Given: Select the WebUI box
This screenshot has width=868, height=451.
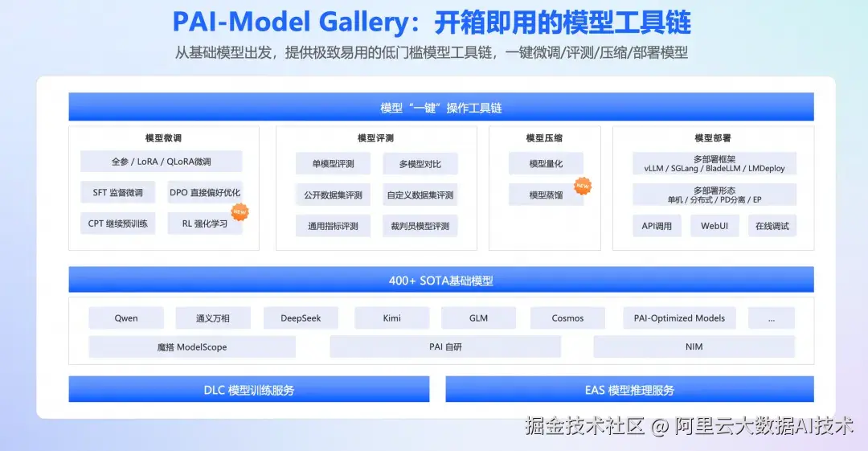Looking at the screenshot, I should [714, 226].
